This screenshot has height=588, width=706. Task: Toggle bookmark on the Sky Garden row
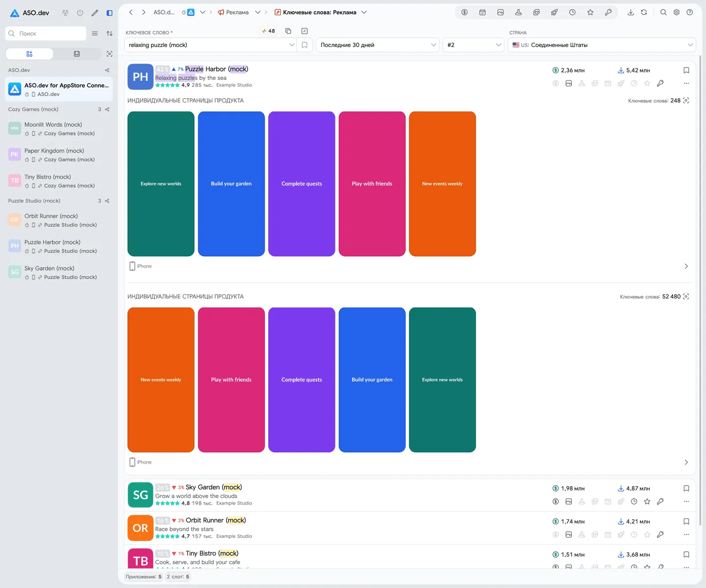[686, 488]
